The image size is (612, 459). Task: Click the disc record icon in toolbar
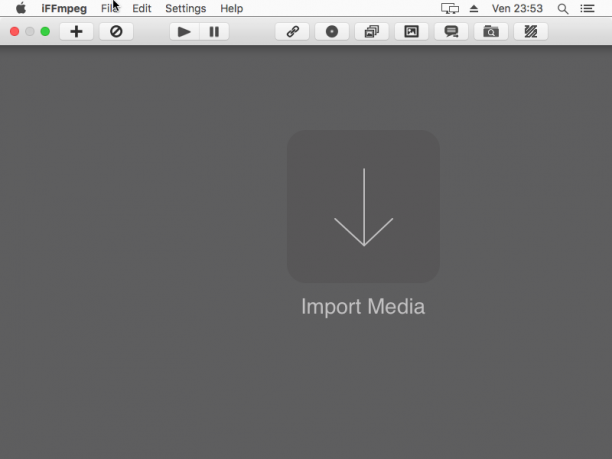(332, 32)
